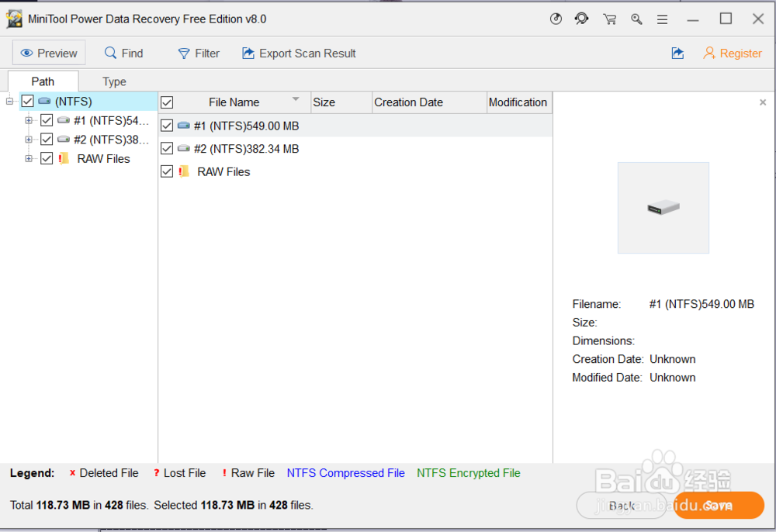Screen dimensions: 776x532
Task: Toggle the select-all checkbox in the list header
Action: coord(167,102)
